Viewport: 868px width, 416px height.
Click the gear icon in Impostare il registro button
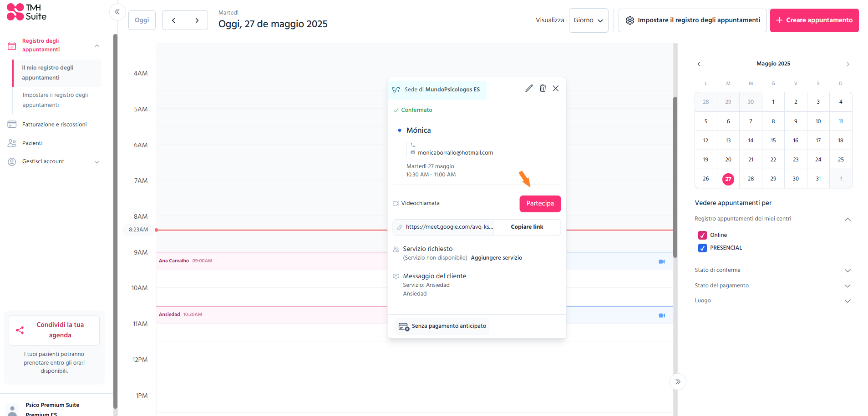(630, 20)
